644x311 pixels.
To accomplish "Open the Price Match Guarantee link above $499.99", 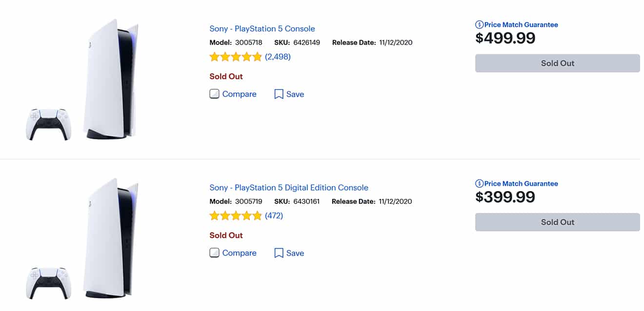I will coord(521,25).
